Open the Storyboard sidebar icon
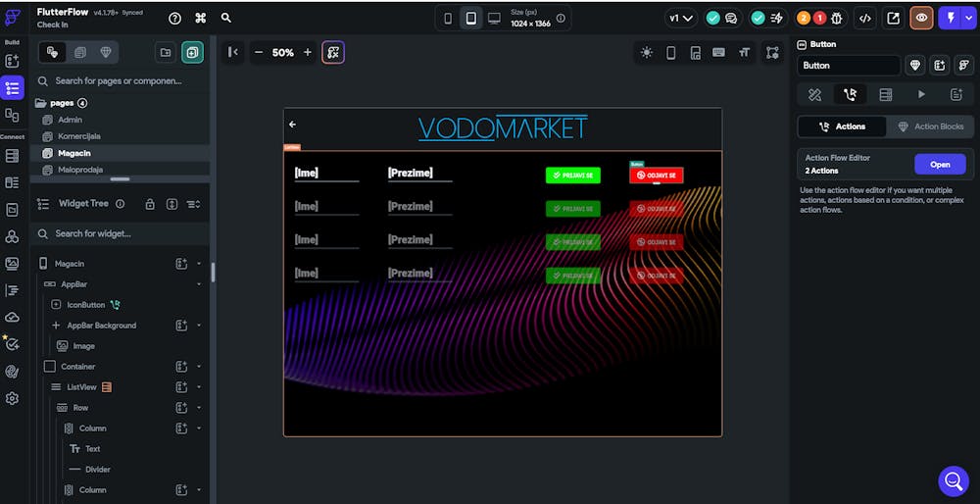The width and height of the screenshot is (980, 504). pyautogui.click(x=12, y=115)
